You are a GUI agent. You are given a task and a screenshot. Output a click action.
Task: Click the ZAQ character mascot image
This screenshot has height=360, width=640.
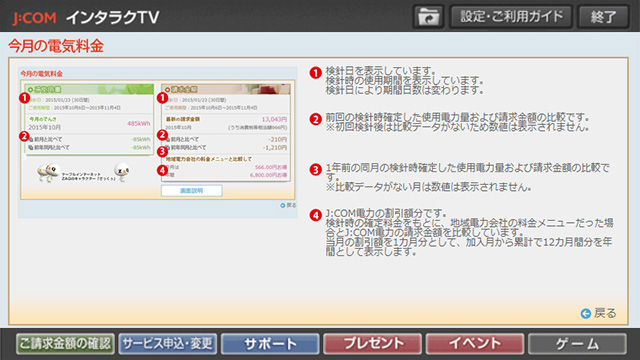click(x=48, y=173)
